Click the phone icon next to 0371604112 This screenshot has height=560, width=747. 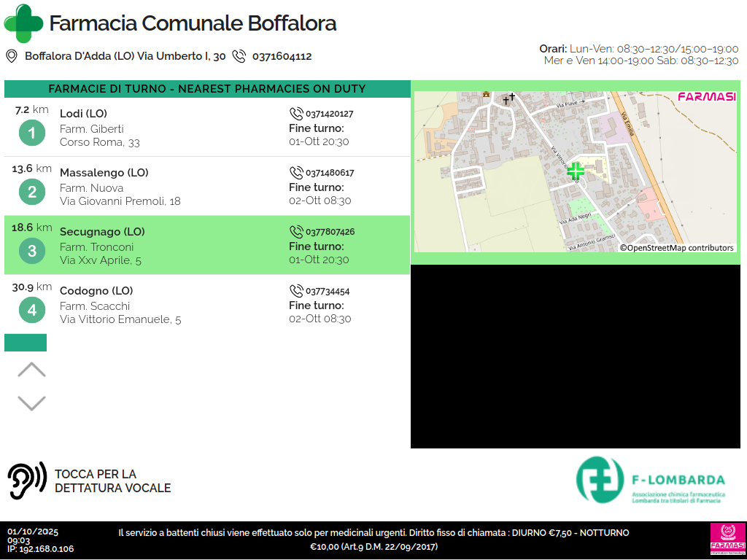(239, 56)
